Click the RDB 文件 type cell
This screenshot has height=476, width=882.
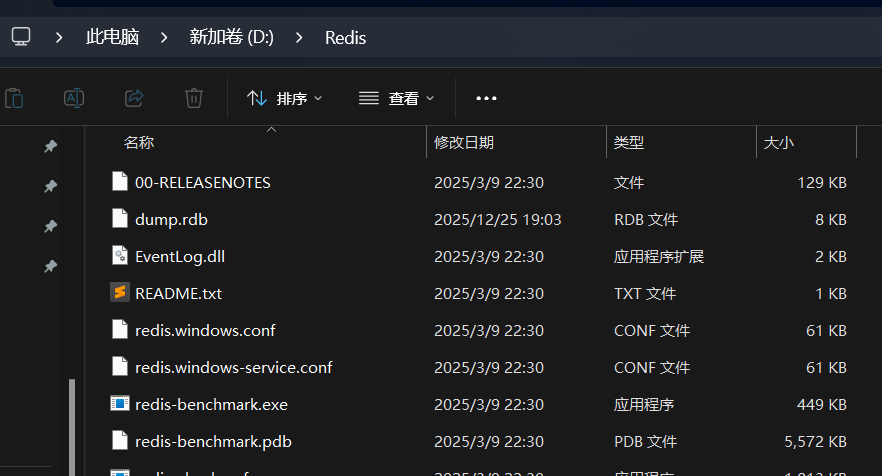click(646, 220)
